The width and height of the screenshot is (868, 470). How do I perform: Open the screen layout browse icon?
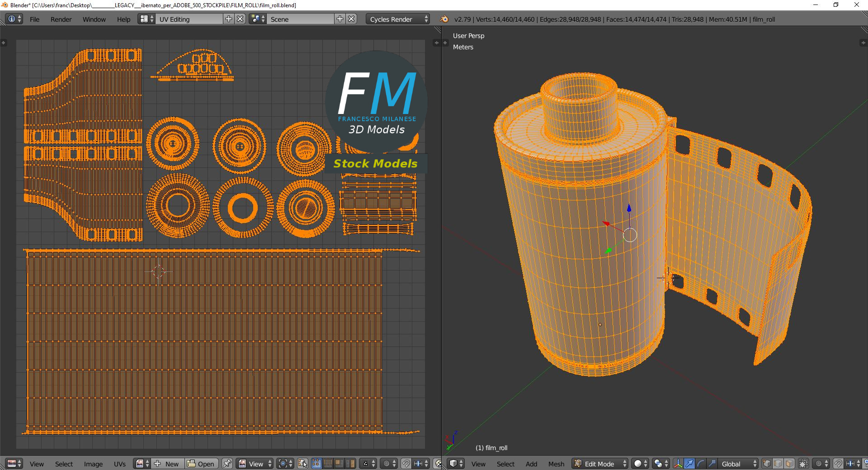coord(146,19)
